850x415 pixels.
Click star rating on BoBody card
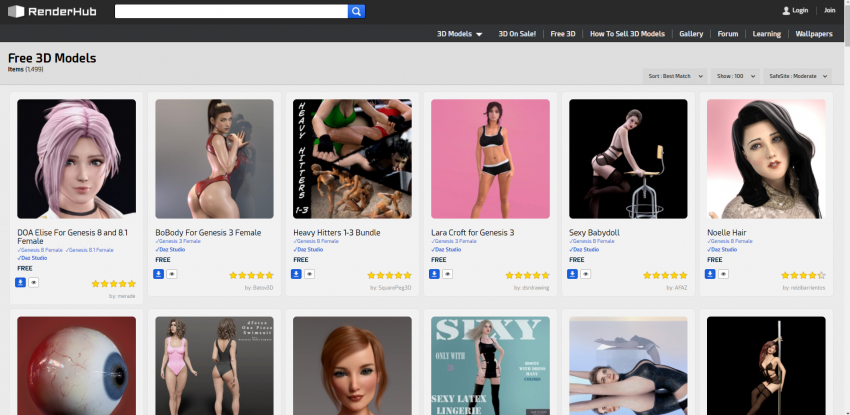click(251, 275)
